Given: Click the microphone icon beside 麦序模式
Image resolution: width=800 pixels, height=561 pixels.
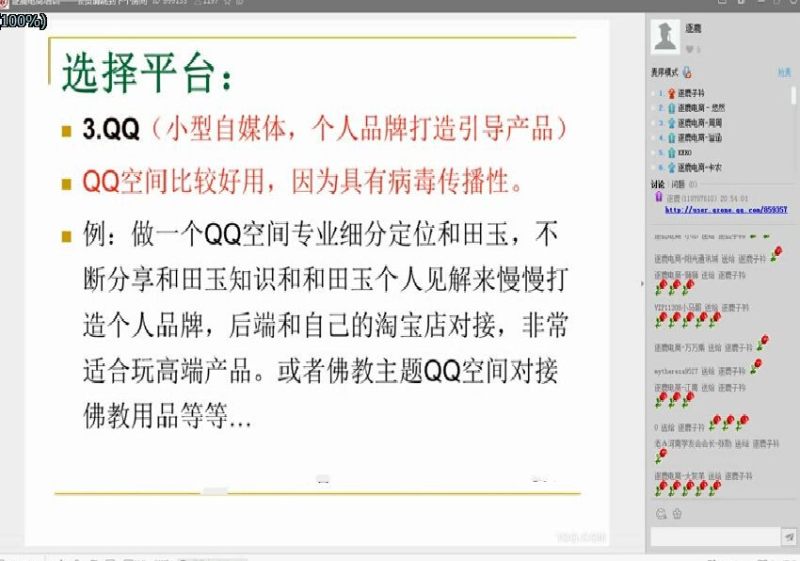Looking at the screenshot, I should coord(687,72).
